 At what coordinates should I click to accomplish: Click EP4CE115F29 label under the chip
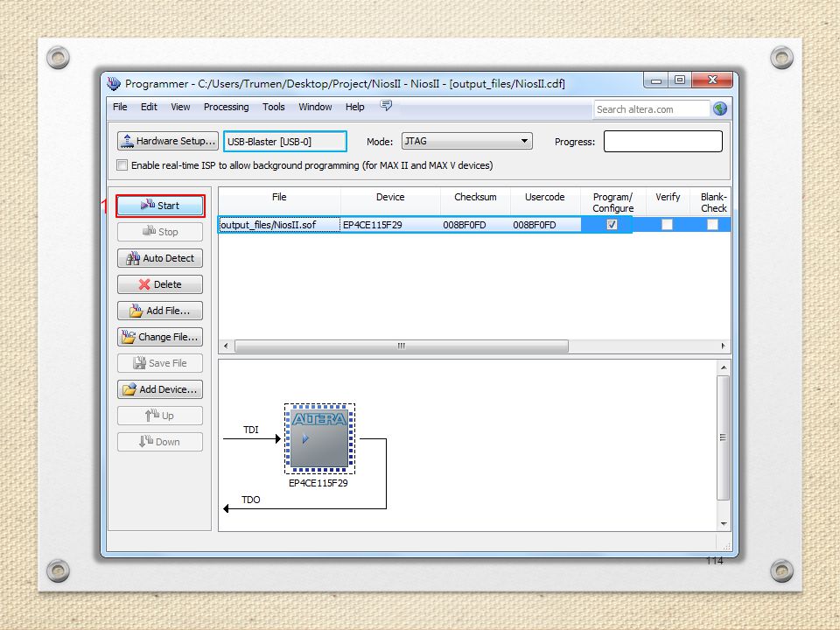(318, 483)
